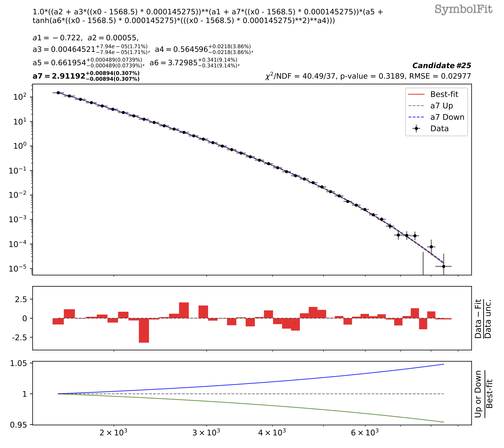
Task: Click the blue dashed a7 Down legend marker
Action: coord(416,117)
